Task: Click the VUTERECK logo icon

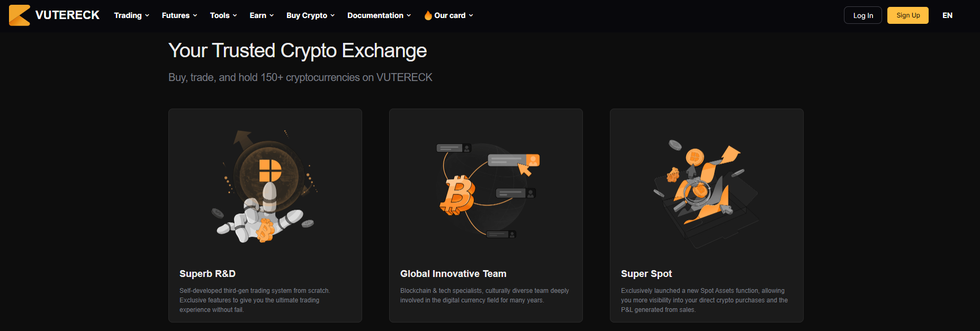Action: [x=20, y=15]
